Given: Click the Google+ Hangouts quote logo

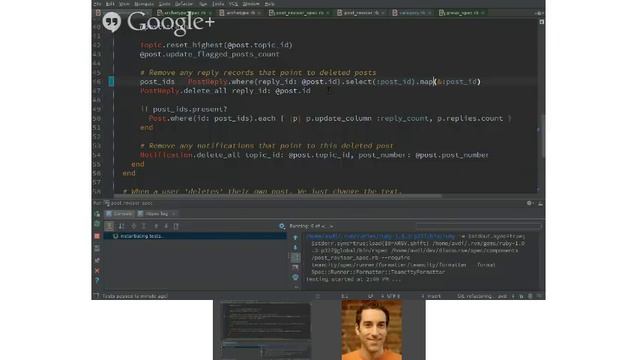Looking at the screenshot, I should tap(111, 21).
